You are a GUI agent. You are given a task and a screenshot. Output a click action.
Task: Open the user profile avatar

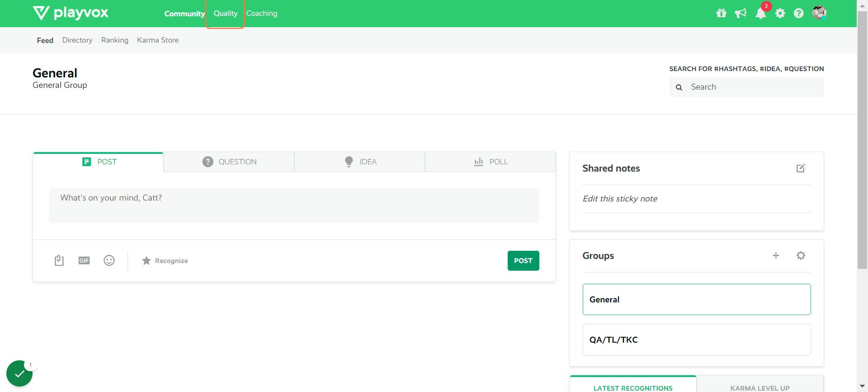pos(819,13)
